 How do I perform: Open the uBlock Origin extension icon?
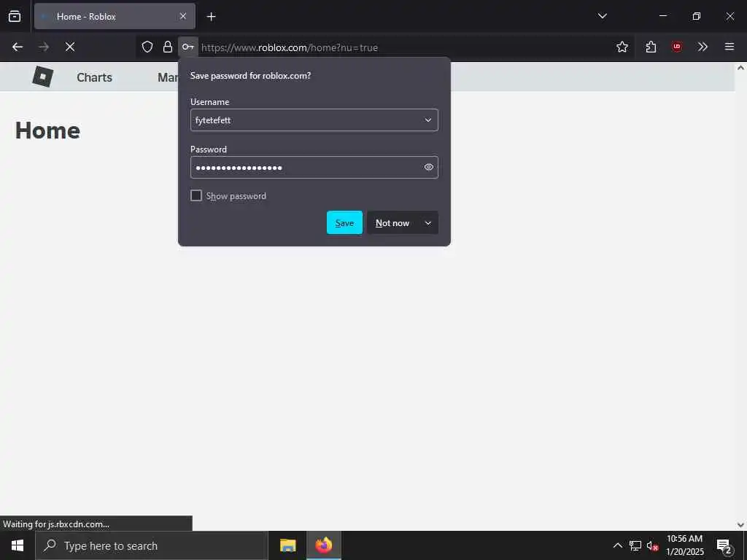pyautogui.click(x=677, y=47)
